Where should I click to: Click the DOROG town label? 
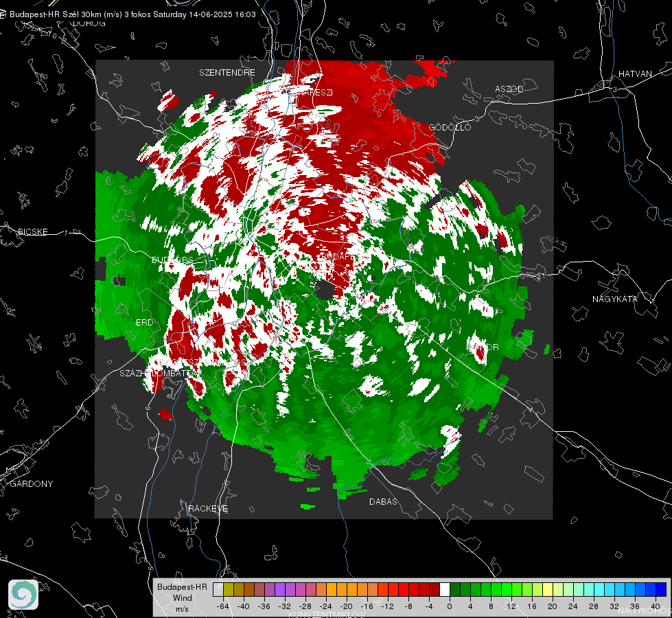click(x=89, y=23)
